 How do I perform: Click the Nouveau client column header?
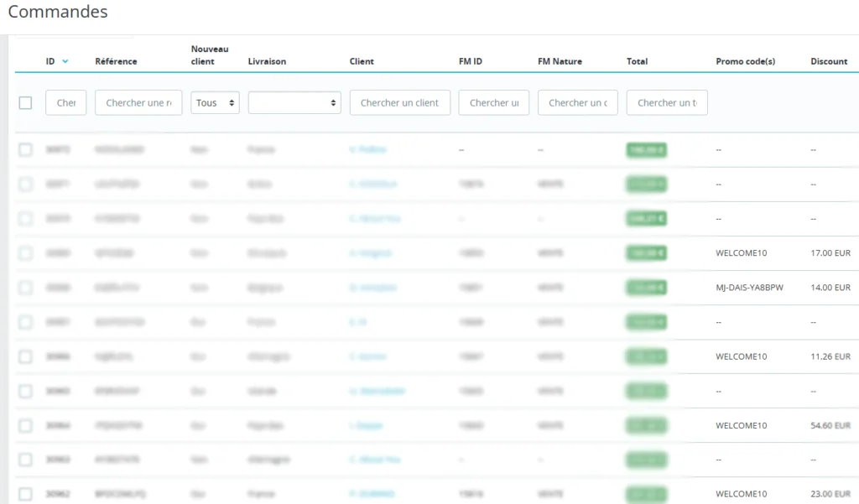(210, 55)
